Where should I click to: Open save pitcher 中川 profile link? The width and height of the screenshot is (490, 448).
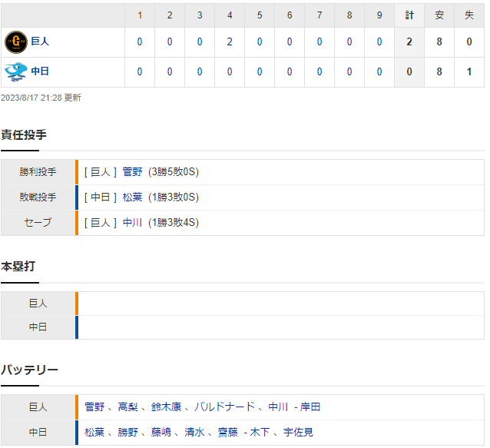coord(133,223)
